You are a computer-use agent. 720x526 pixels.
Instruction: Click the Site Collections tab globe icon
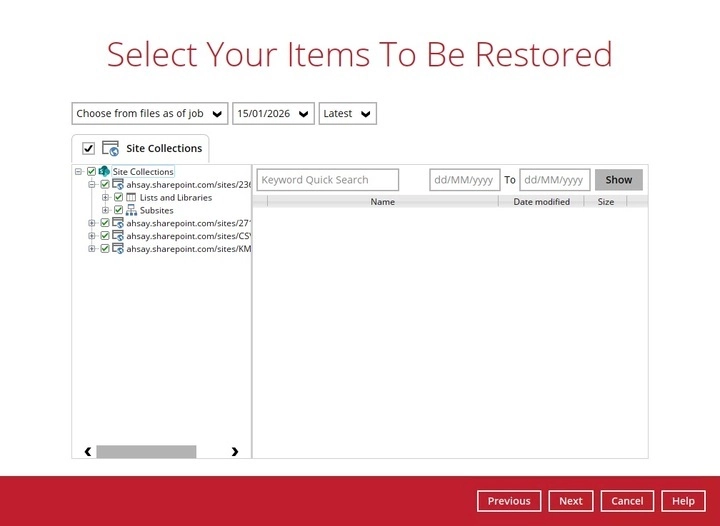111,149
